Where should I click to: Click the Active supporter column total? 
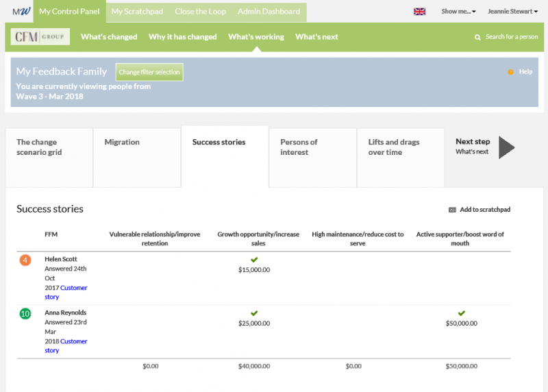pyautogui.click(x=461, y=367)
